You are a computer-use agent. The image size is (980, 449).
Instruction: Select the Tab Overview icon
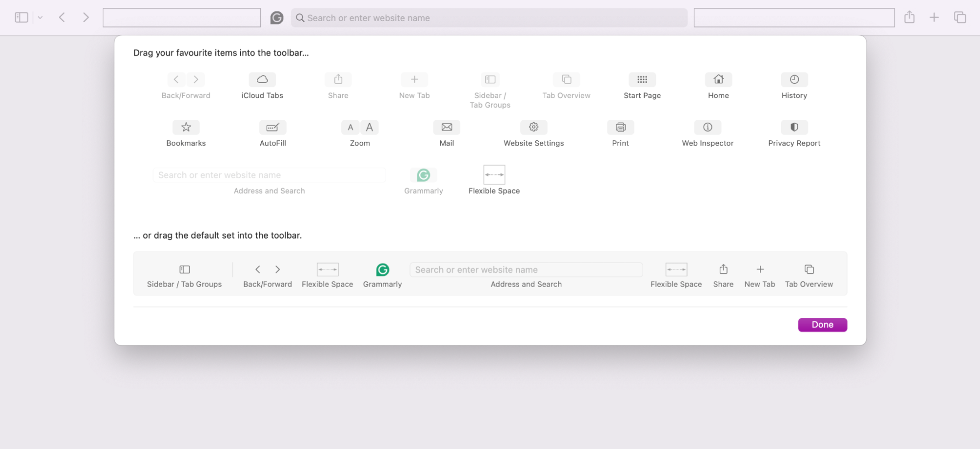click(566, 79)
